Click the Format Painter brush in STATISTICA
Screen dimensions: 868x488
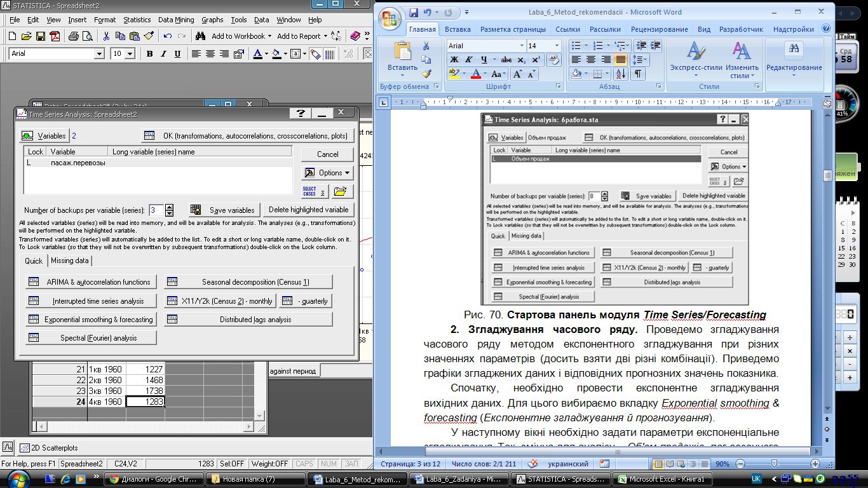tap(148, 36)
